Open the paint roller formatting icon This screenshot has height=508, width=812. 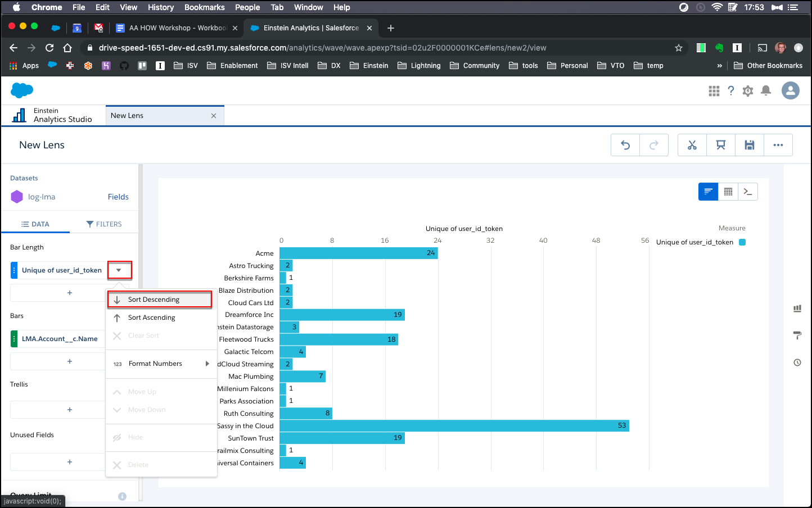click(x=797, y=335)
